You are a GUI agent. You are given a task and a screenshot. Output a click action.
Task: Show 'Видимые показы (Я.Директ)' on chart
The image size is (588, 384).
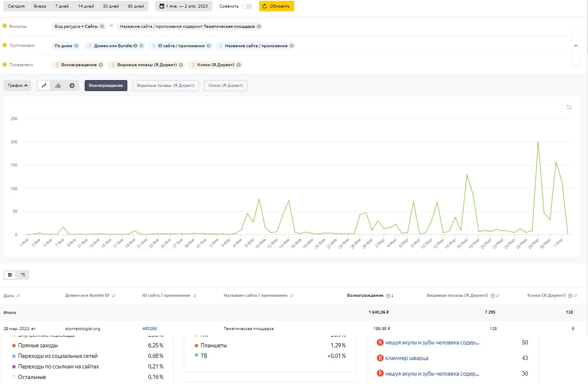166,86
